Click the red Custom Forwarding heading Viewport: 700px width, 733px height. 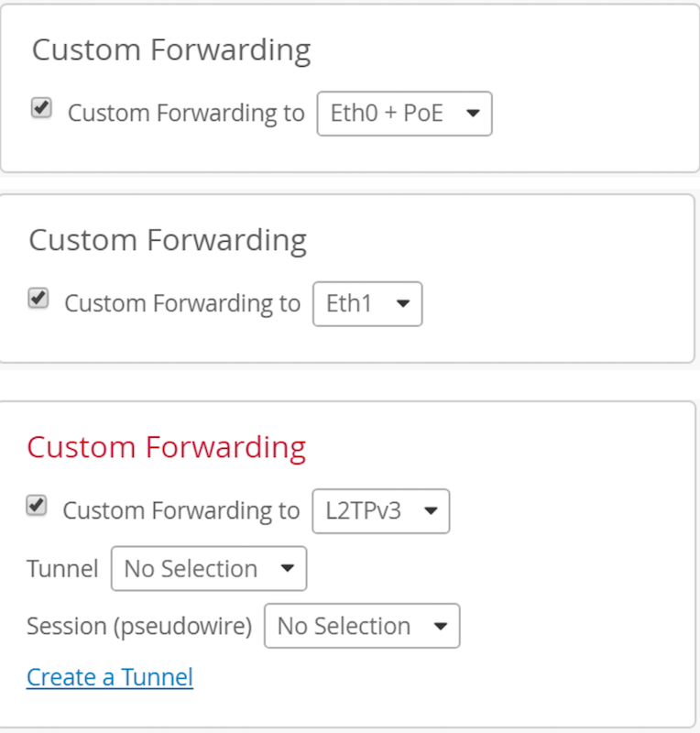tap(166, 447)
